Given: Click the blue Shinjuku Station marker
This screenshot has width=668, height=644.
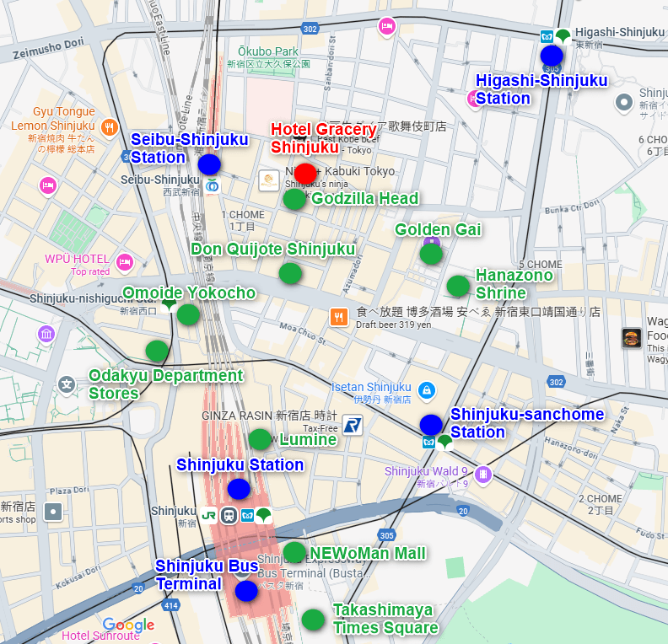Looking at the screenshot, I should [x=239, y=489].
